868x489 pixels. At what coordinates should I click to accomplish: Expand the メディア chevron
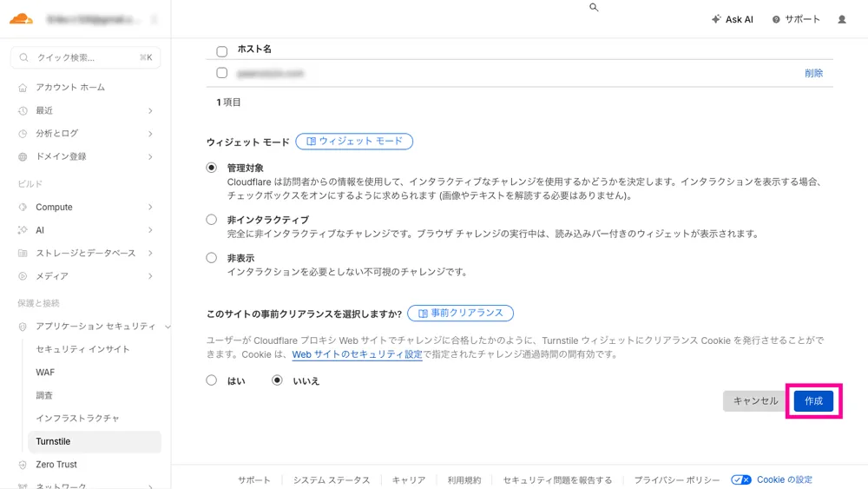(150, 276)
